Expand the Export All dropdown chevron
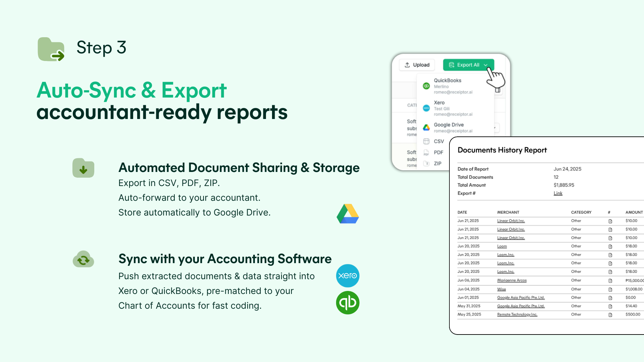The image size is (644, 362). tap(486, 65)
